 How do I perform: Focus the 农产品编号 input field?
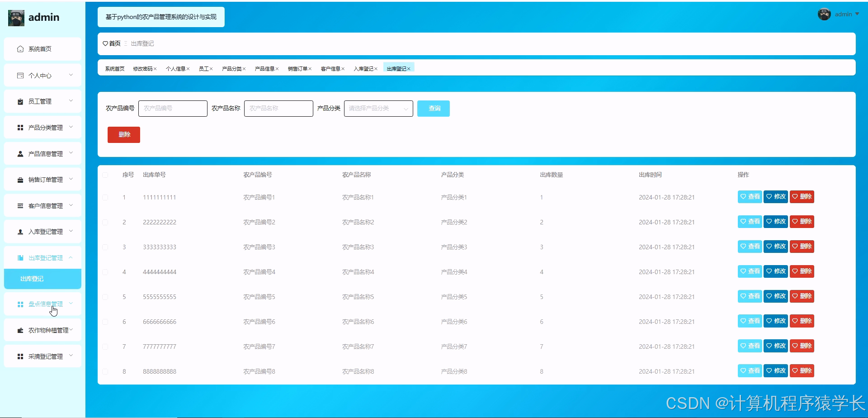pyautogui.click(x=173, y=109)
